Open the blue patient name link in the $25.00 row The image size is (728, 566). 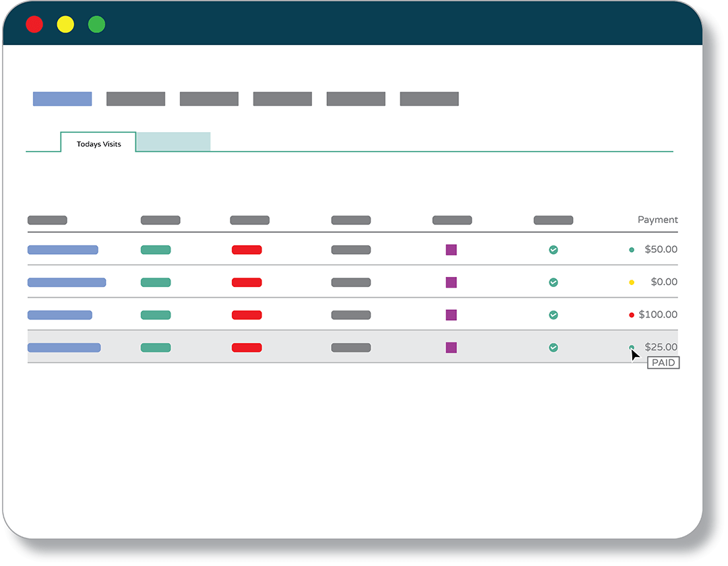click(64, 348)
